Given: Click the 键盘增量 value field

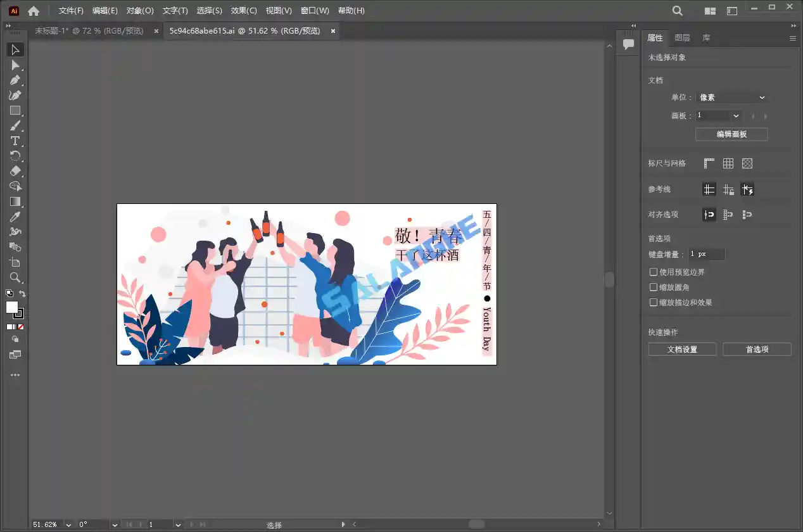Looking at the screenshot, I should [706, 254].
